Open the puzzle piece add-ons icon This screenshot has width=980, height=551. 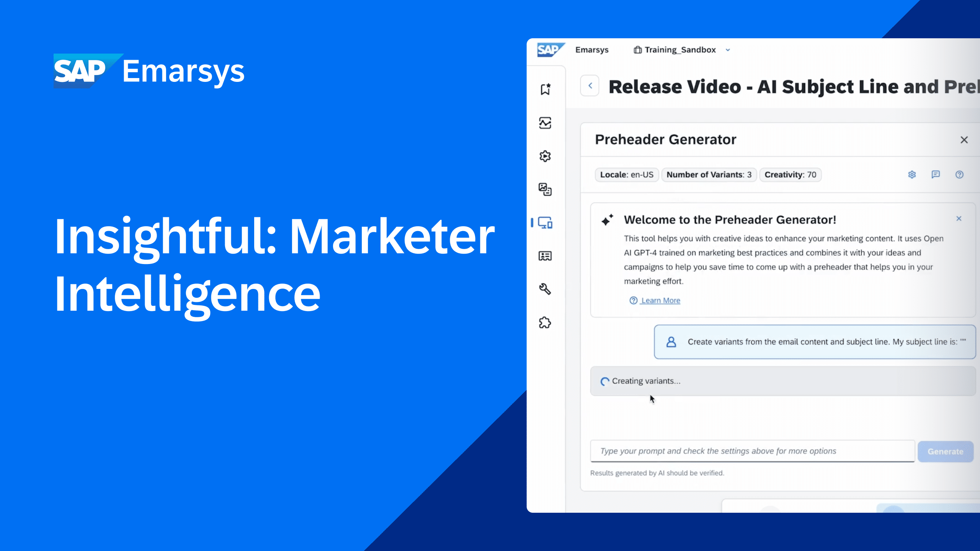[545, 323]
